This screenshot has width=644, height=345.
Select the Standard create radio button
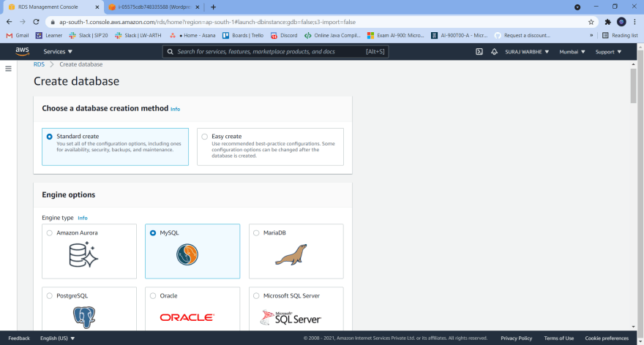49,137
